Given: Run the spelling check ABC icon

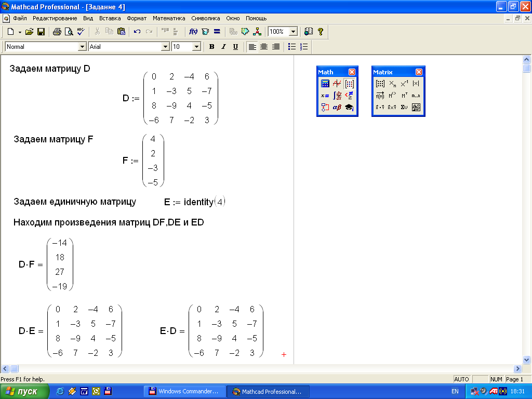Looking at the screenshot, I should [x=81, y=32].
